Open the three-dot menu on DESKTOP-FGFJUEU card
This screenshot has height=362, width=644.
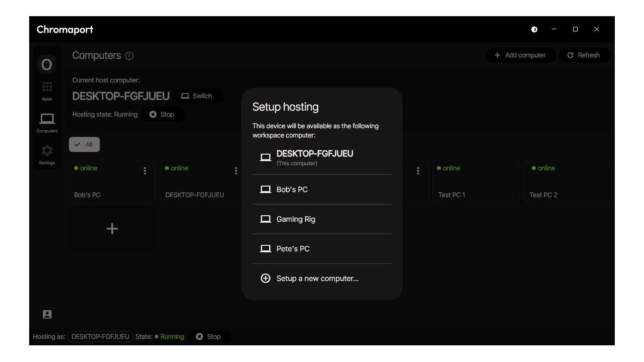pyautogui.click(x=236, y=171)
